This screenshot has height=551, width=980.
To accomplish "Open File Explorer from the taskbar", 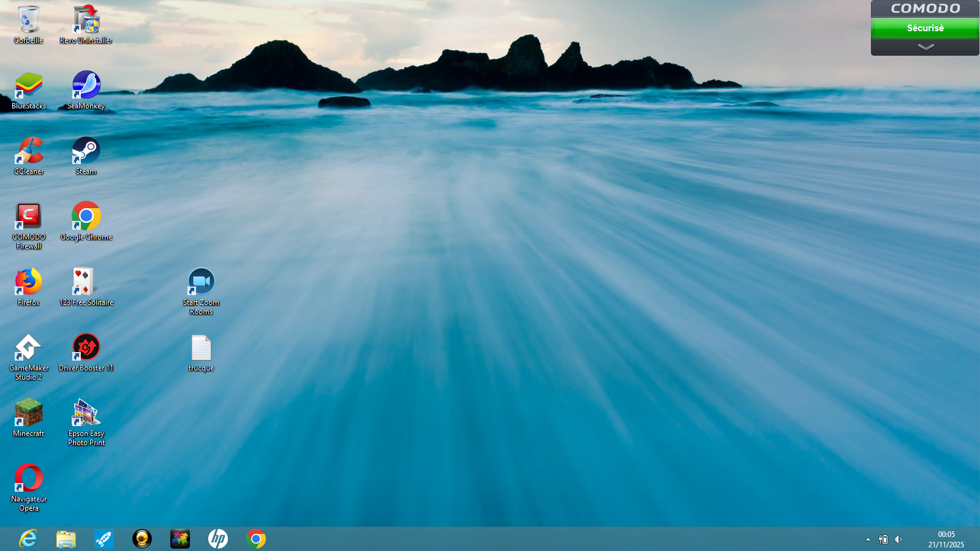I will [66, 539].
